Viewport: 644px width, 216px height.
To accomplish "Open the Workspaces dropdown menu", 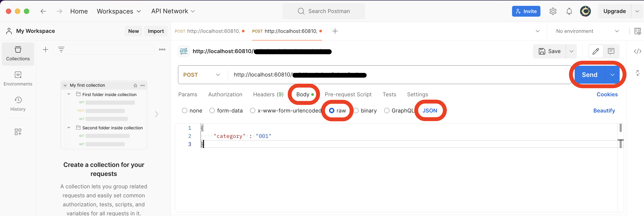I will (x=119, y=11).
